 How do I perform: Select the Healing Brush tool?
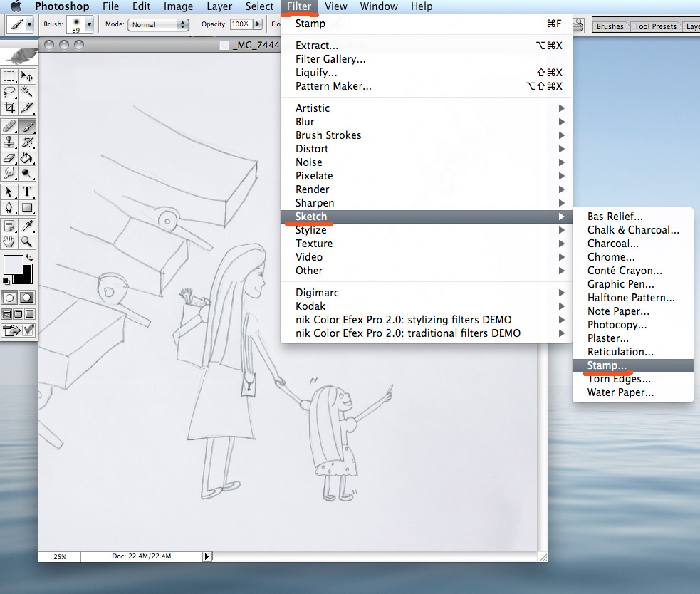(x=8, y=125)
